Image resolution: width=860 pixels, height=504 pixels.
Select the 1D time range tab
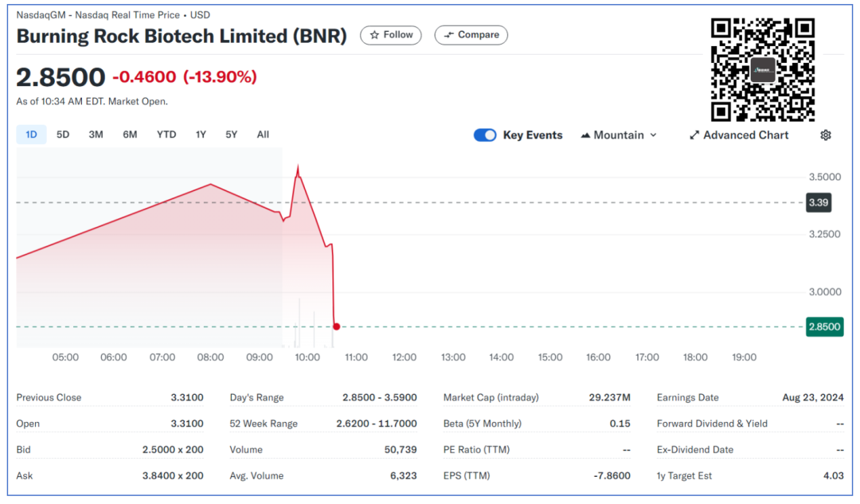(x=31, y=135)
